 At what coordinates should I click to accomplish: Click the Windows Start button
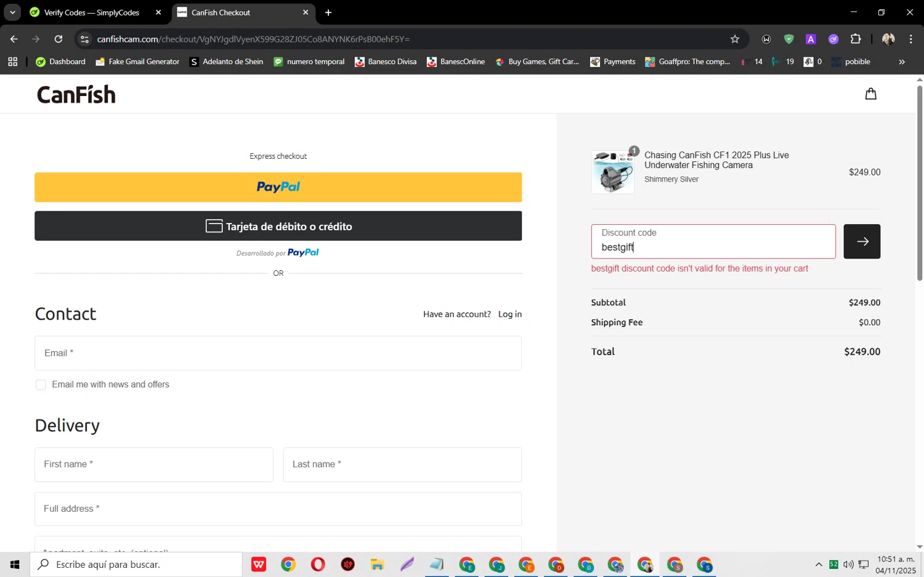15,564
